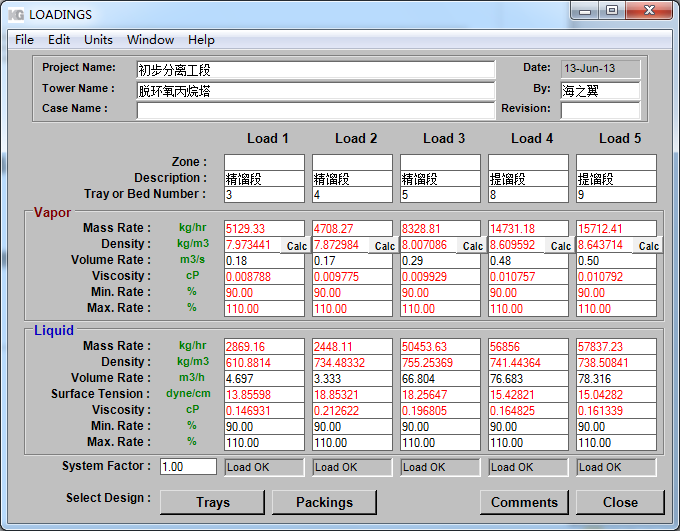
Task: Click Load 5 liquid Min. Rate 90.00
Action: click(616, 427)
